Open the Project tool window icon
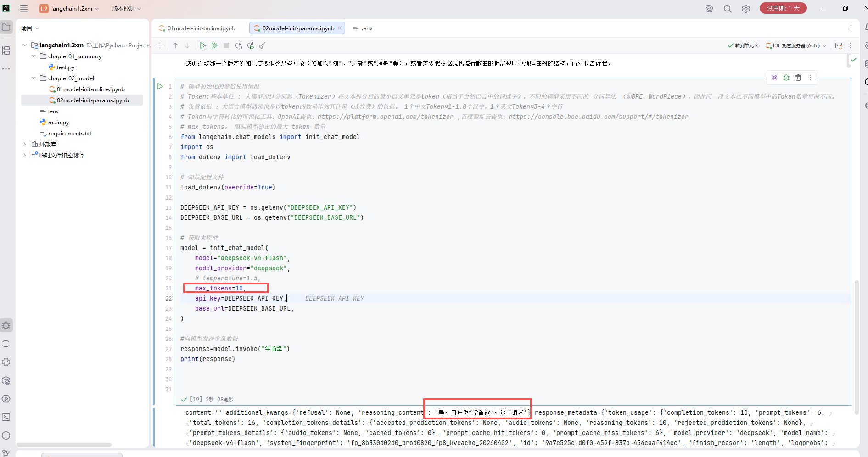The height and width of the screenshot is (457, 868). tap(6, 28)
